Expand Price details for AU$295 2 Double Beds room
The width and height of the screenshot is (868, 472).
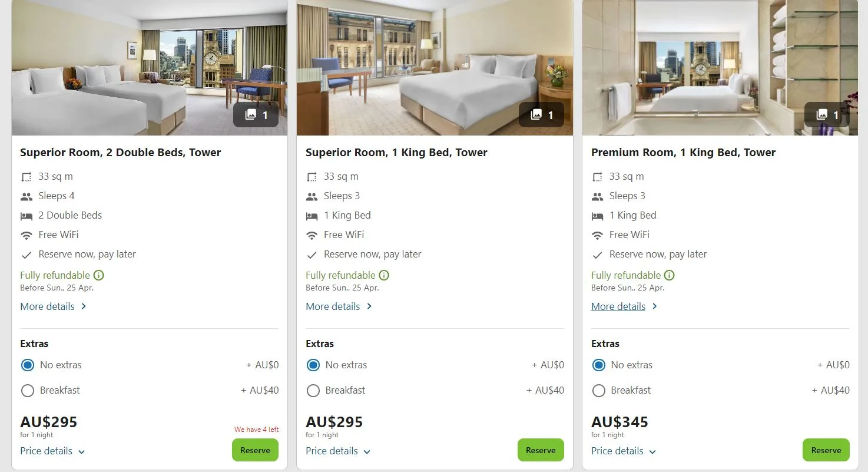pyautogui.click(x=53, y=451)
